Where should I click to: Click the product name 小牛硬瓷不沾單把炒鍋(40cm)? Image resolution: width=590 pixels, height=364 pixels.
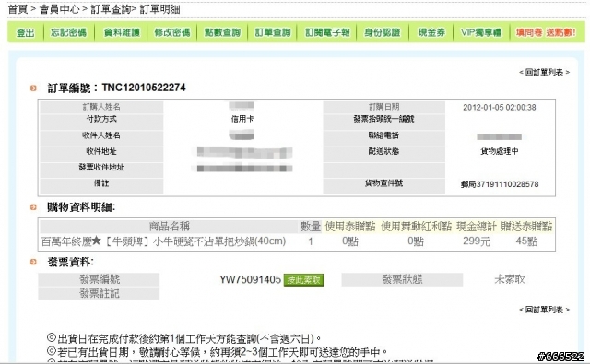coord(219,241)
